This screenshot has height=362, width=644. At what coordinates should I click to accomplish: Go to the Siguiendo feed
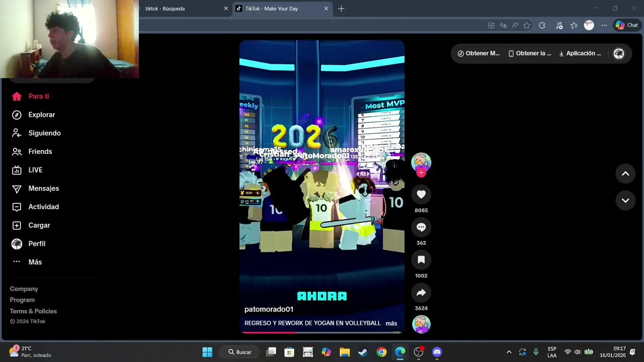(x=37, y=133)
